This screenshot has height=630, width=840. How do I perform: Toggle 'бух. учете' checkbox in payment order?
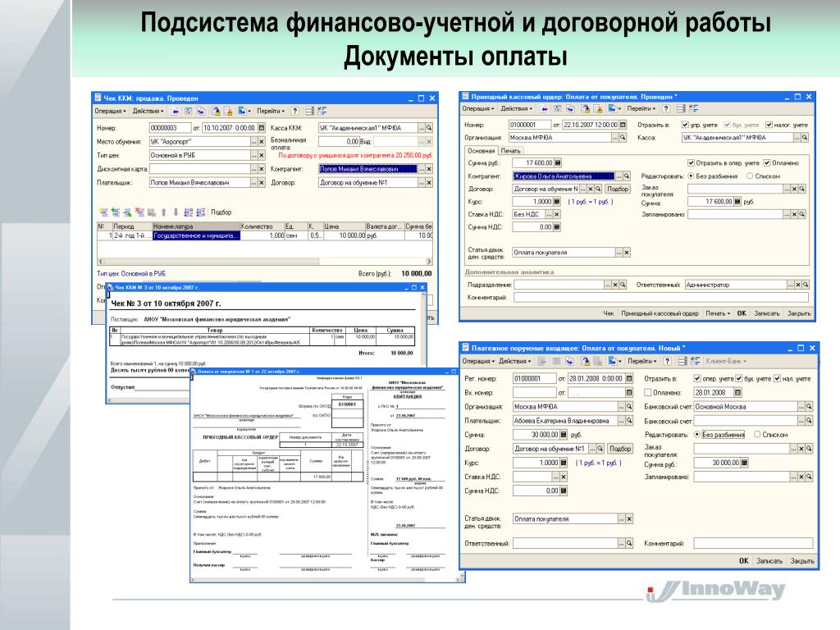[x=739, y=379]
